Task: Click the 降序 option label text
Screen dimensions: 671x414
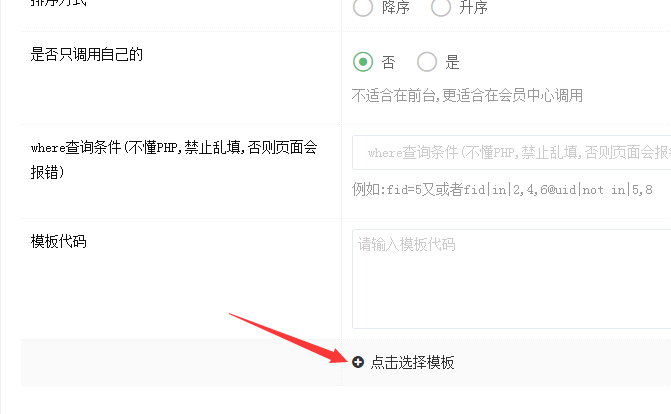Action: 396,7
